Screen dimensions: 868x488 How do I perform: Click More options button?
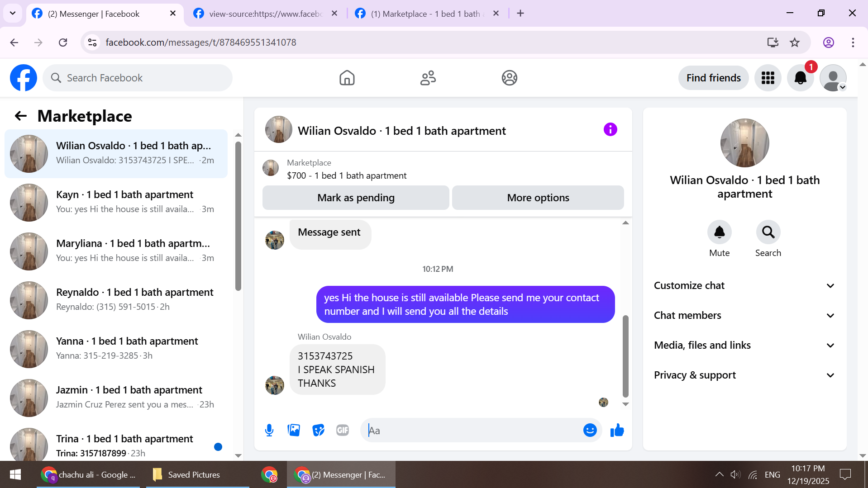pyautogui.click(x=538, y=198)
